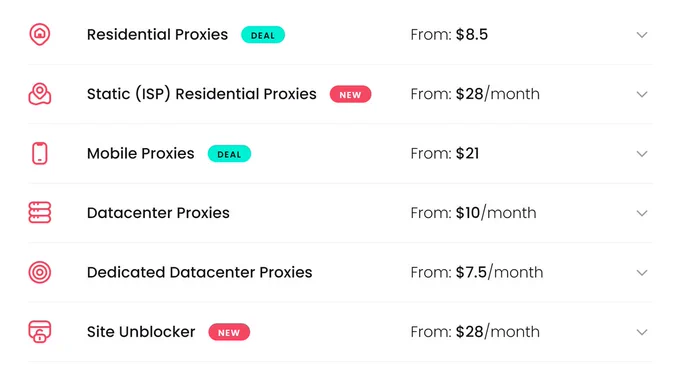
Task: Expand the Site Unblocker row chevron
Action: coord(642,332)
